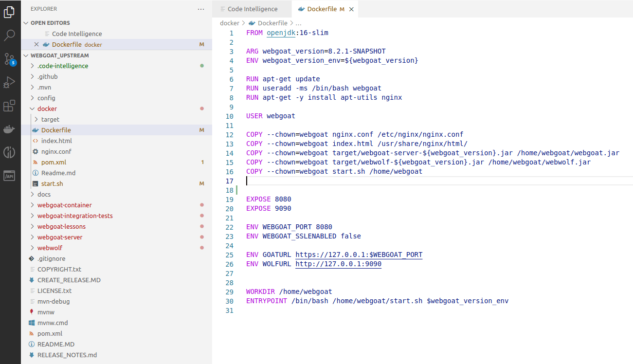Click ARG keyword on line 3
The width and height of the screenshot is (633, 364).
(252, 51)
